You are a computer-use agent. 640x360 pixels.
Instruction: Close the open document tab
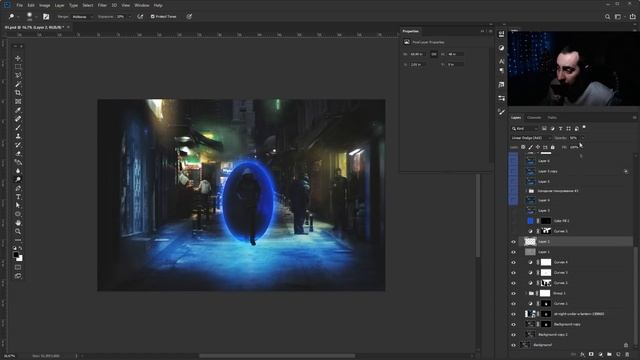(x=68, y=27)
